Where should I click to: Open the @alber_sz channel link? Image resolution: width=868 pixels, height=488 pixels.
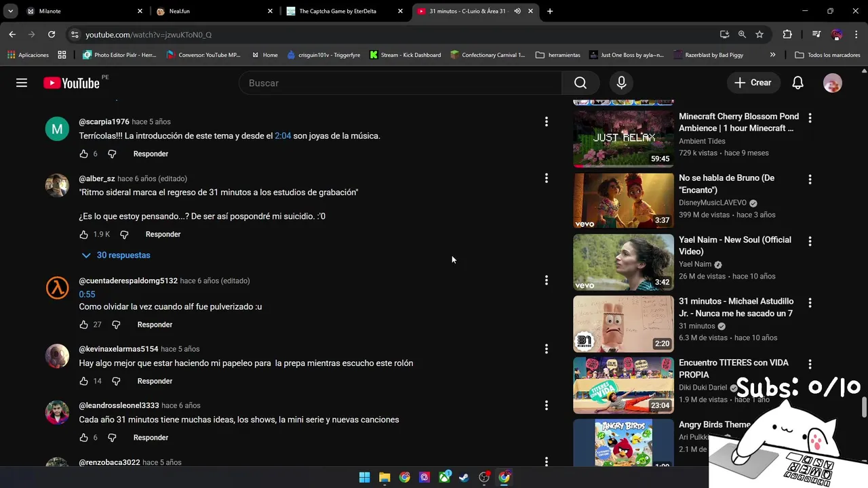pos(97,179)
